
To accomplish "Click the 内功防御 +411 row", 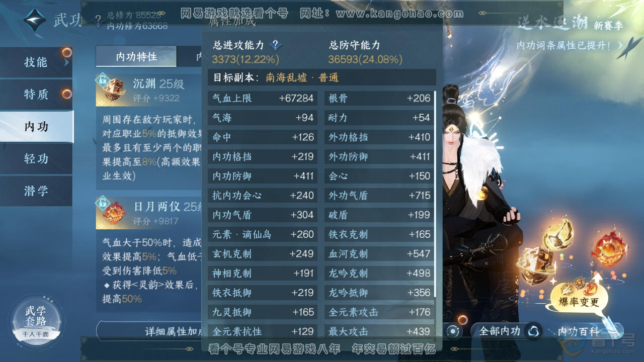I will pyautogui.click(x=263, y=176).
